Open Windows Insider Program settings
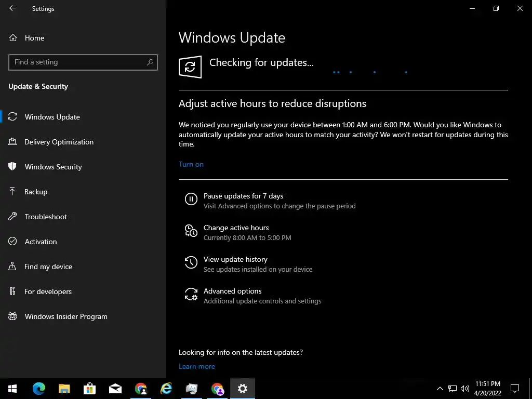The width and height of the screenshot is (532, 399). [83, 316]
